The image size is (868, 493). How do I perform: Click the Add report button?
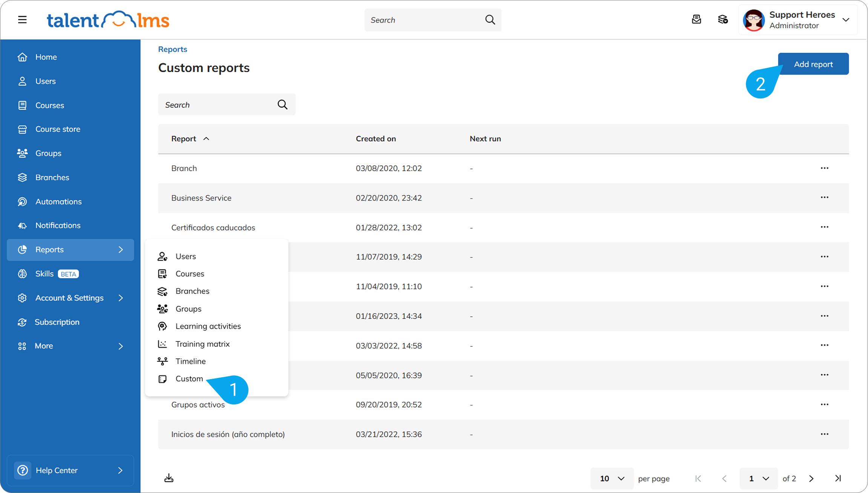click(813, 64)
